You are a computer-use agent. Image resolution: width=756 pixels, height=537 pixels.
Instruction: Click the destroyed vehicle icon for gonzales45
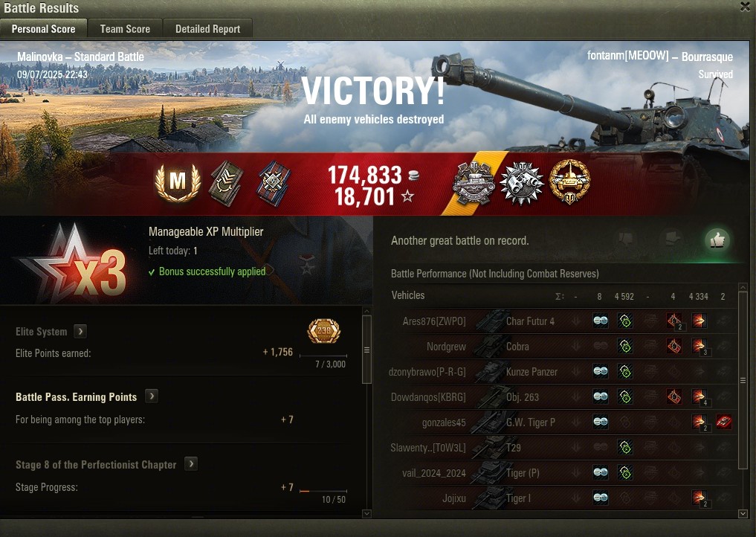coord(723,422)
